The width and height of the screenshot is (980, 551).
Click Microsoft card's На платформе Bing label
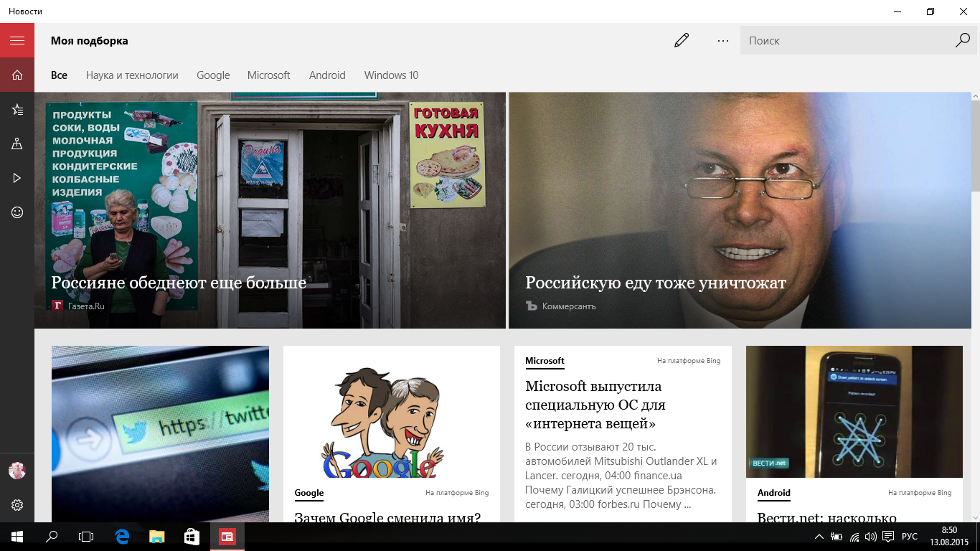(x=689, y=361)
